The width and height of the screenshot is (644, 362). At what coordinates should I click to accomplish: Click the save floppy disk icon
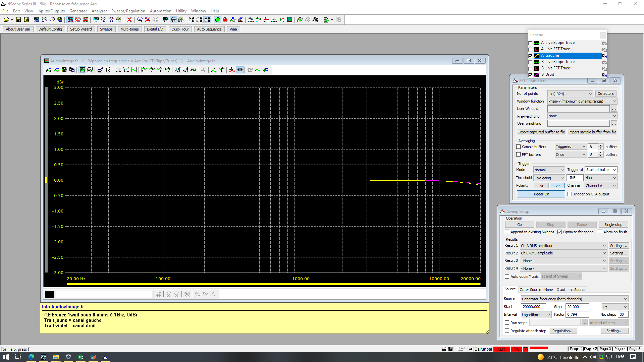[x=18, y=20]
